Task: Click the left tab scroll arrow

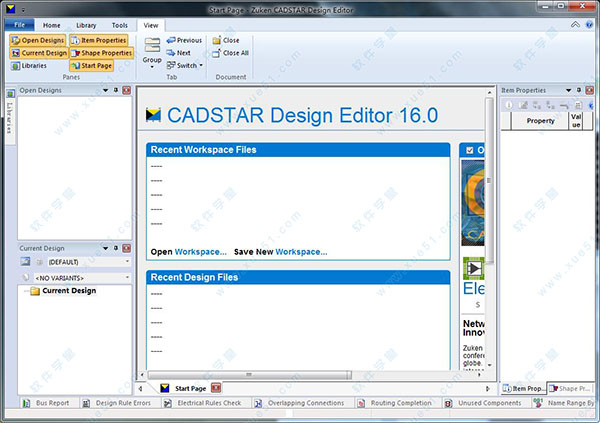Action: [140, 389]
